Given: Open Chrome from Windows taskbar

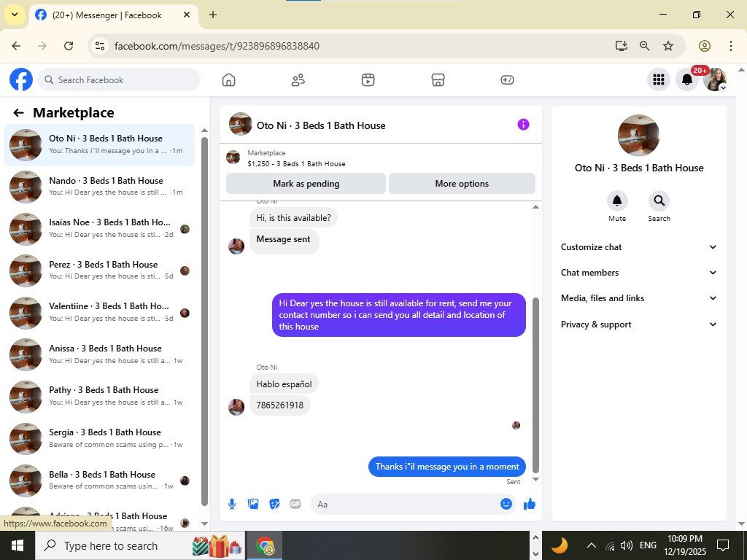Looking at the screenshot, I should (x=265, y=545).
